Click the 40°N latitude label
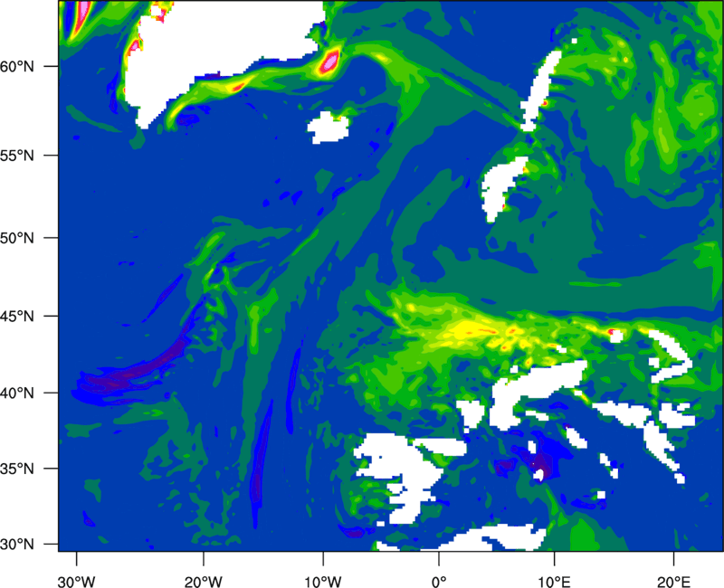This screenshot has height=588, width=724. tap(17, 394)
